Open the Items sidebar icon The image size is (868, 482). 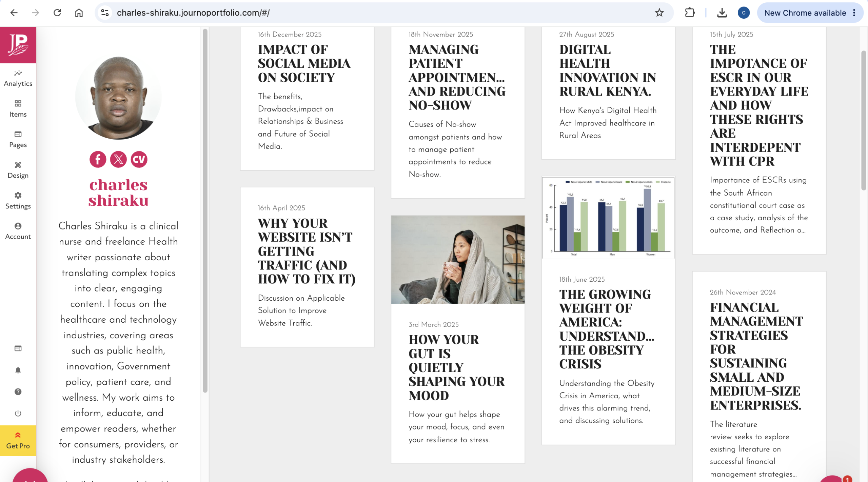tap(18, 109)
